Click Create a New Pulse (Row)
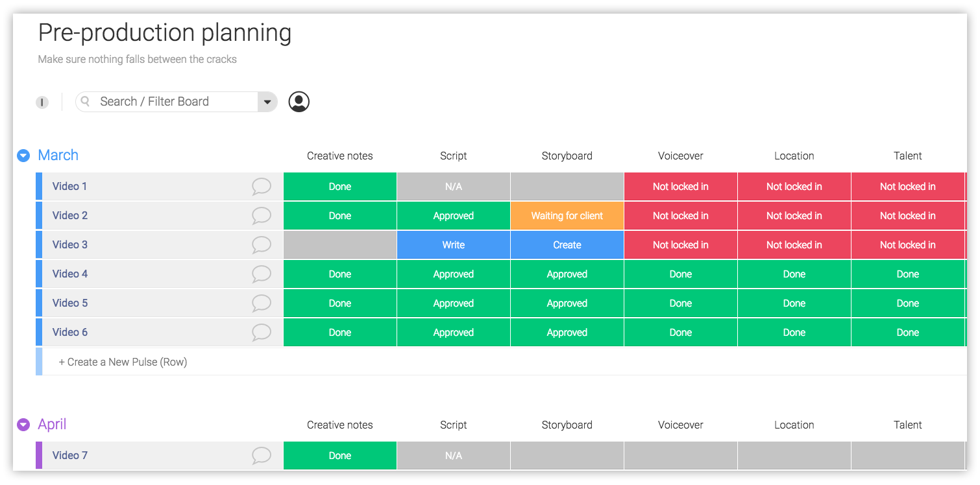 123,362
